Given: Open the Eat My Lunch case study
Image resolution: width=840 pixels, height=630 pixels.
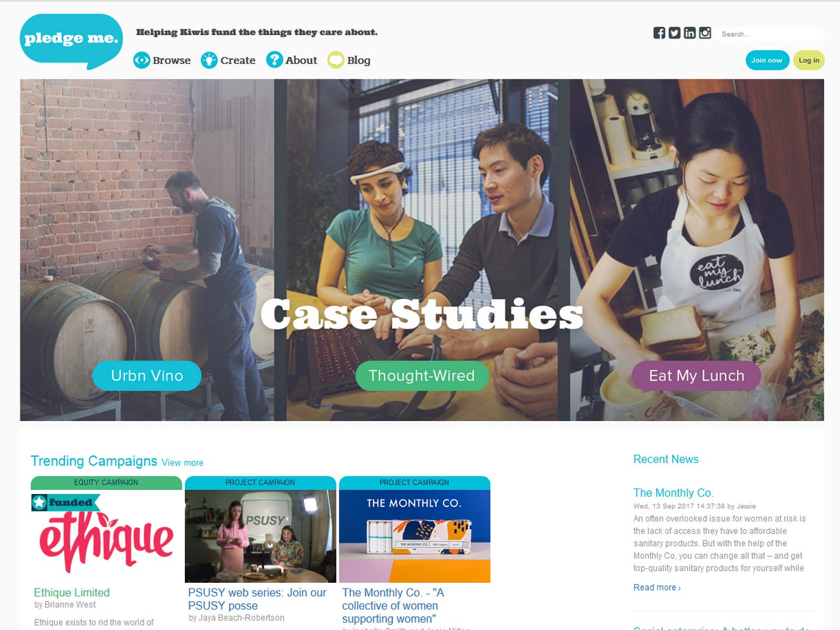Looking at the screenshot, I should (x=697, y=375).
